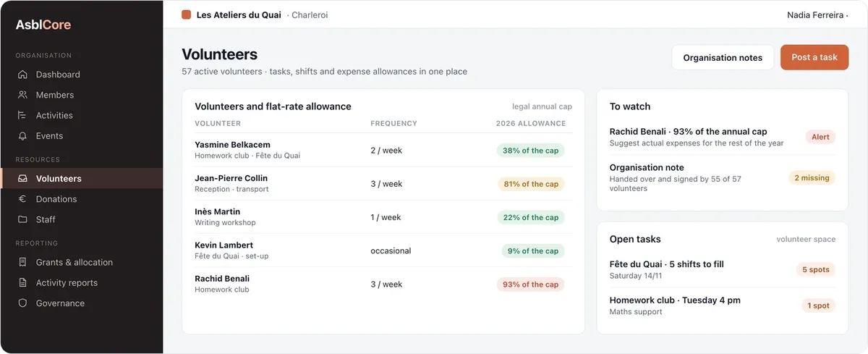Open the Organisation note watch item
868x354 pixels.
coord(723,177)
